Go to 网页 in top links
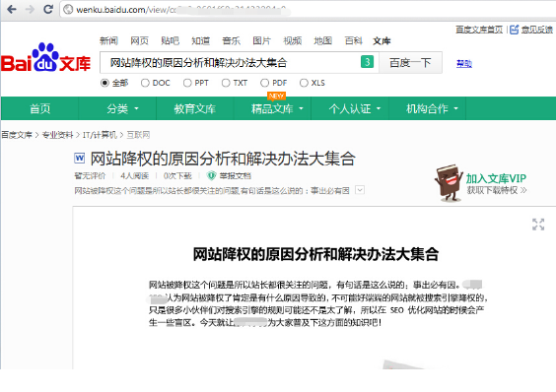Viewport: 556px width, 392px height. pyautogui.click(x=139, y=41)
